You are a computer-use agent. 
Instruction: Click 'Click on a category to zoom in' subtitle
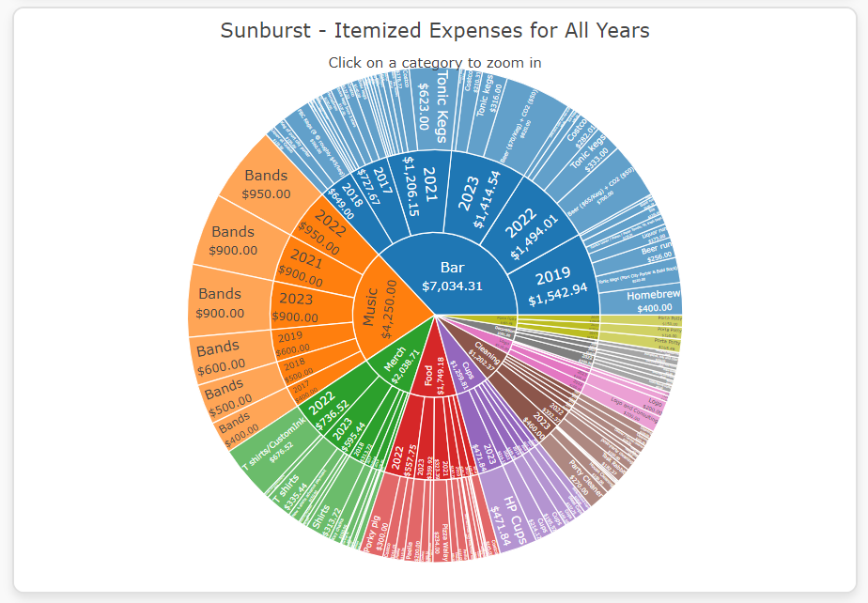click(435, 63)
